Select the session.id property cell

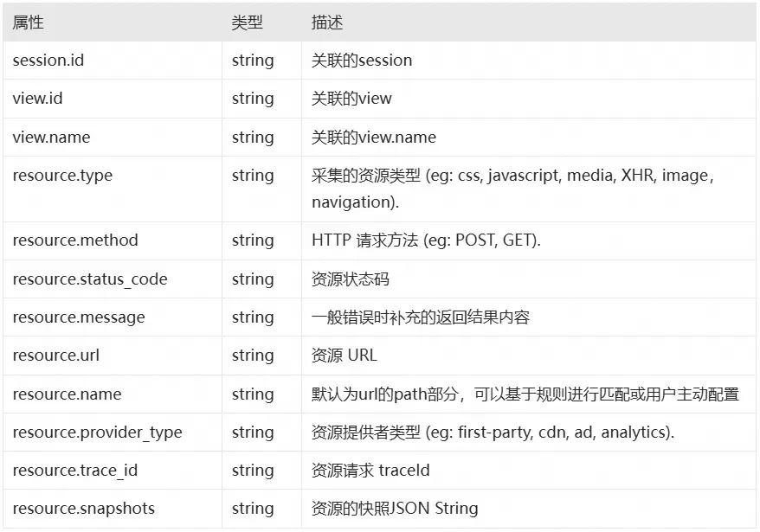(x=48, y=61)
